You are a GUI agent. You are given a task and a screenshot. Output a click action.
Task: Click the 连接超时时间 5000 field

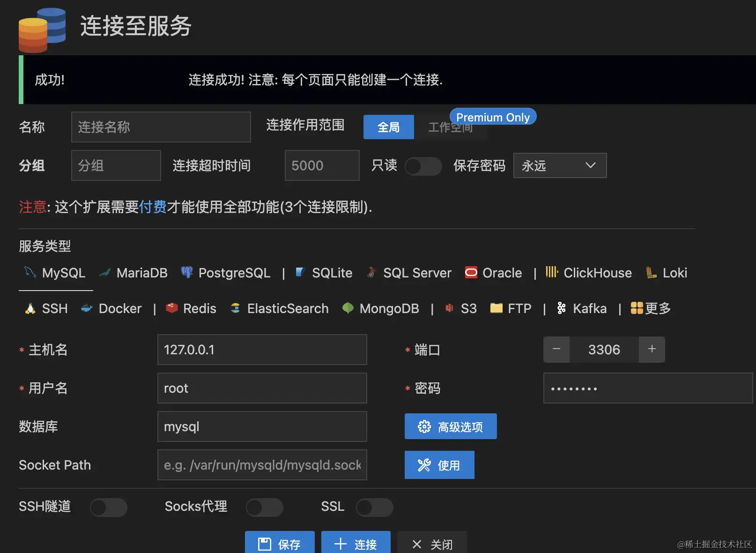(x=322, y=165)
